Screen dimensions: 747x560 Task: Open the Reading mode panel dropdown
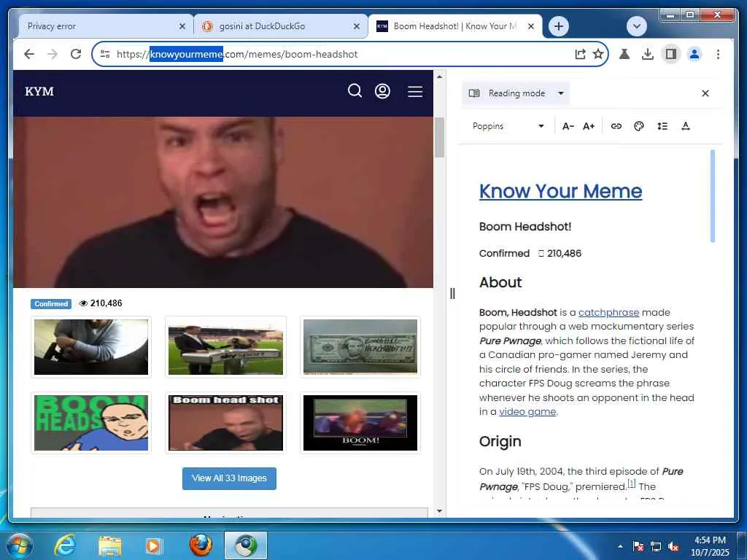[516, 93]
